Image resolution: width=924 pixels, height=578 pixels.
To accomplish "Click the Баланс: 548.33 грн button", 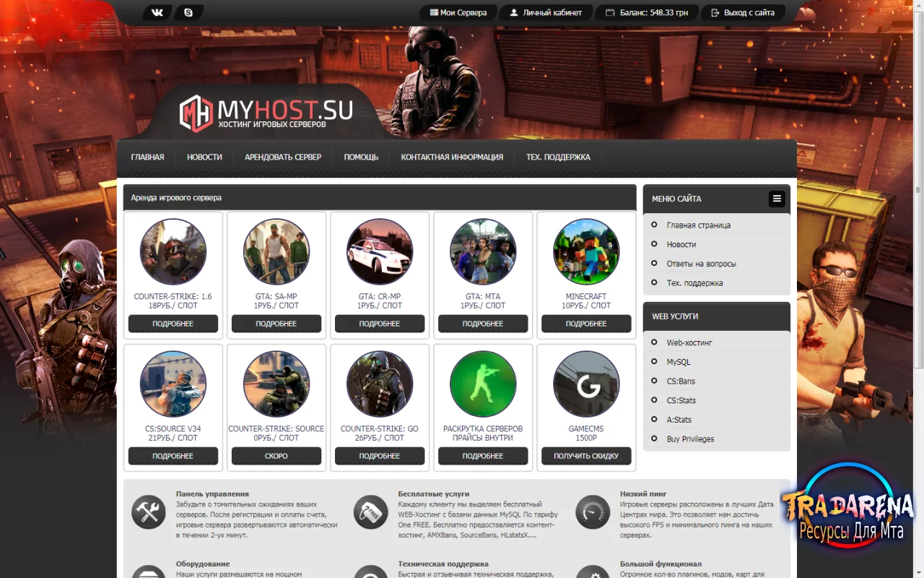I will click(646, 12).
